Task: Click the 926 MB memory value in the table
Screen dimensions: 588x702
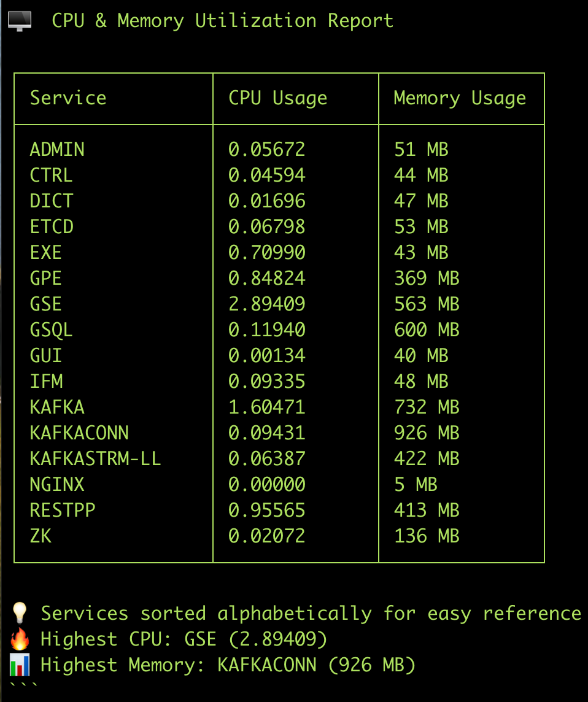Action: pyautogui.click(x=427, y=433)
